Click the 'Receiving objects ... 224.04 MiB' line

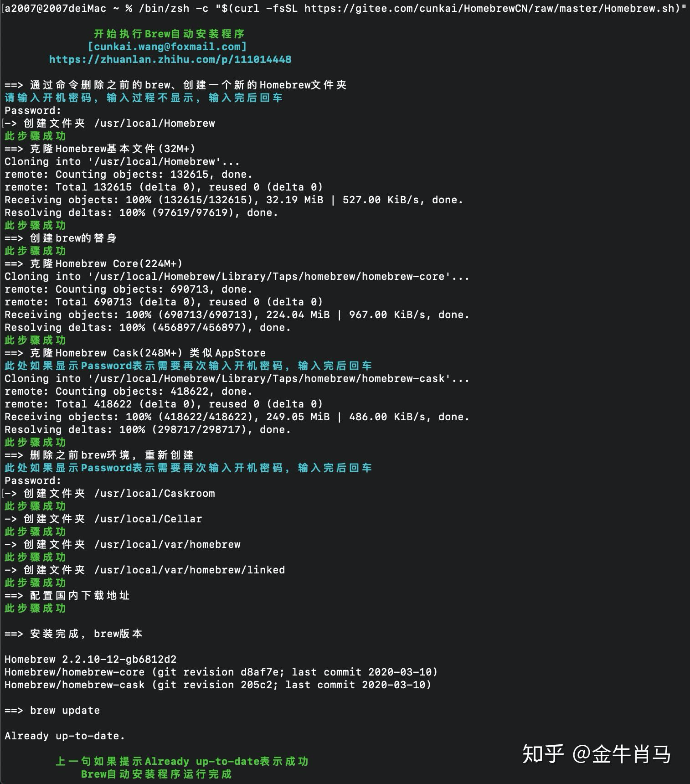click(237, 315)
